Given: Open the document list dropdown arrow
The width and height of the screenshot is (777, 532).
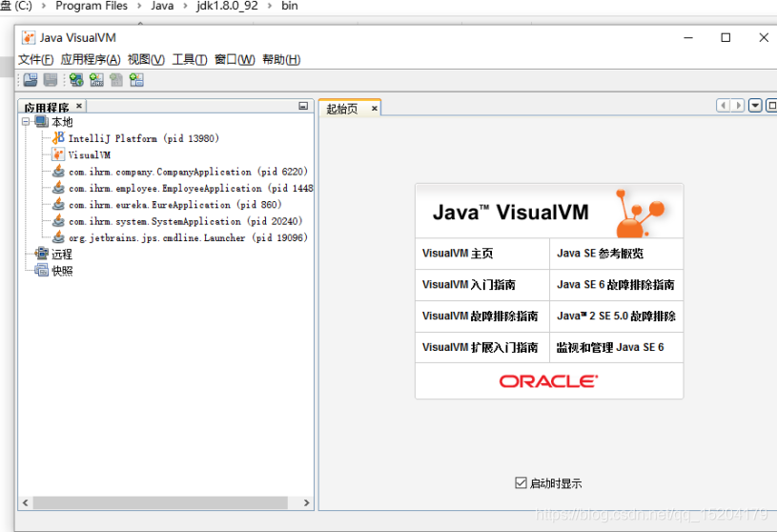Looking at the screenshot, I should (755, 106).
